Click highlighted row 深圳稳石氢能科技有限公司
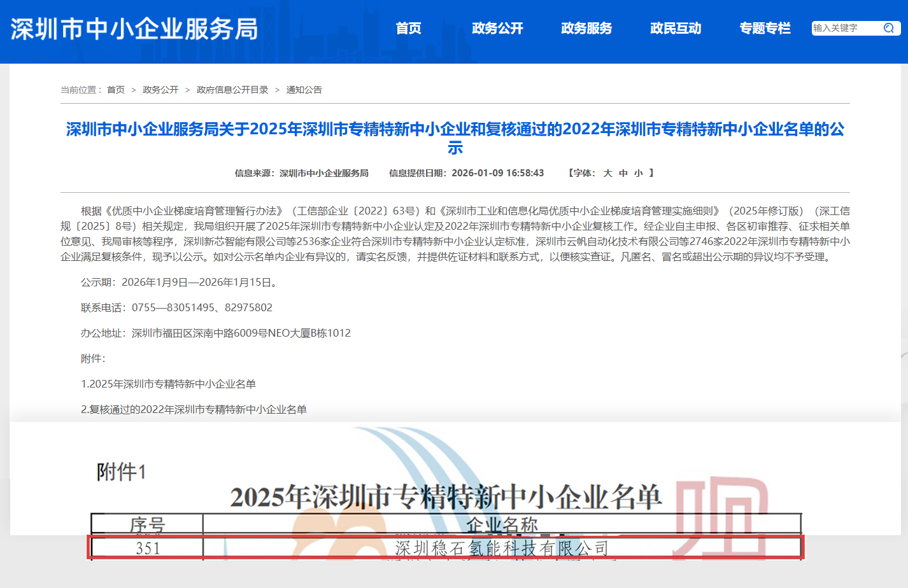This screenshot has height=588, width=908. [502, 548]
